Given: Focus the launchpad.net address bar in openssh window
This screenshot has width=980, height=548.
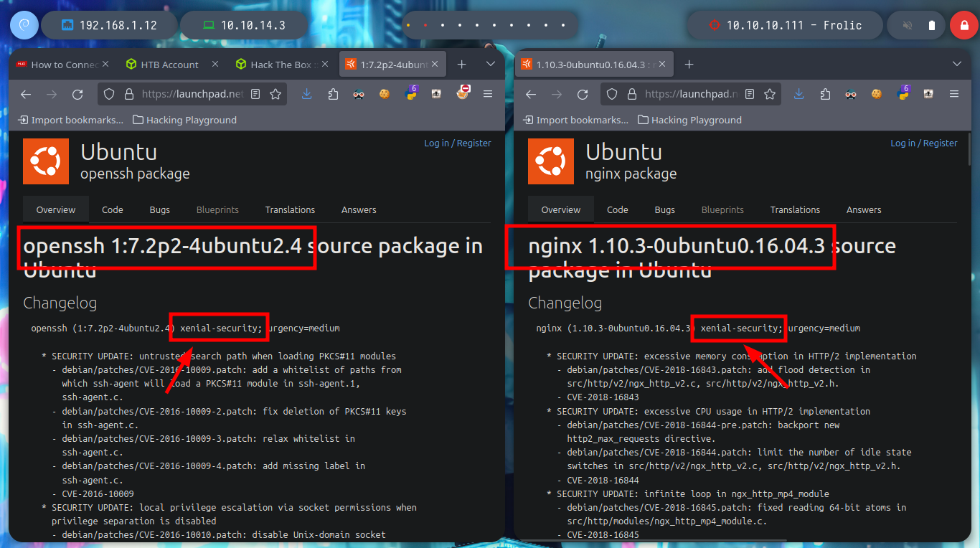Looking at the screenshot, I should [x=192, y=94].
